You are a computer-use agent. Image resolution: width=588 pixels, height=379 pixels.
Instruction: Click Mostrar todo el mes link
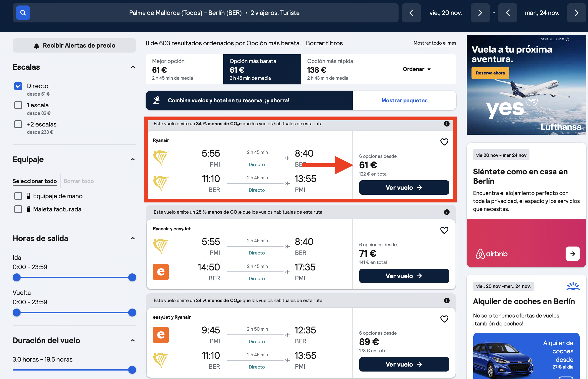[435, 43]
